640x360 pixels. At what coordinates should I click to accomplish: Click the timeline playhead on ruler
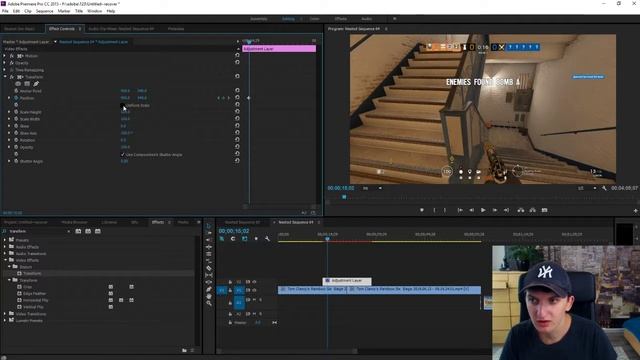pyautogui.click(x=327, y=238)
